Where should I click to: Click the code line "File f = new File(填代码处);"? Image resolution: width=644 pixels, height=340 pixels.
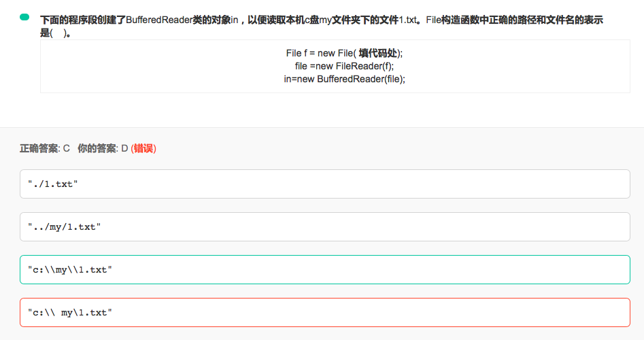[x=344, y=53]
